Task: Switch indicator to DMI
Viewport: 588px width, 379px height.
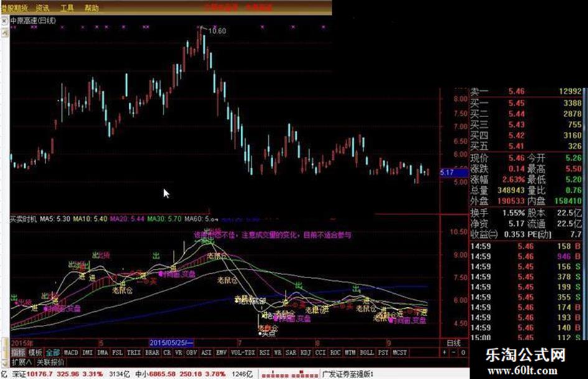Action: pos(87,352)
